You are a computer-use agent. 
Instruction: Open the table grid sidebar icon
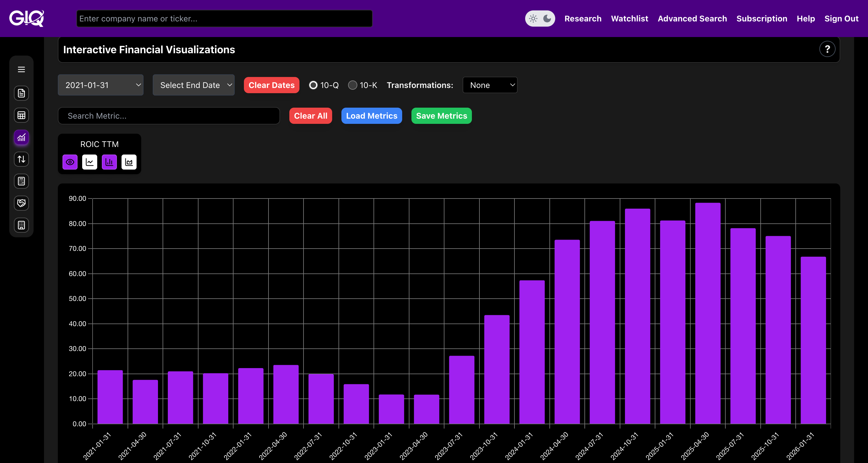point(21,115)
